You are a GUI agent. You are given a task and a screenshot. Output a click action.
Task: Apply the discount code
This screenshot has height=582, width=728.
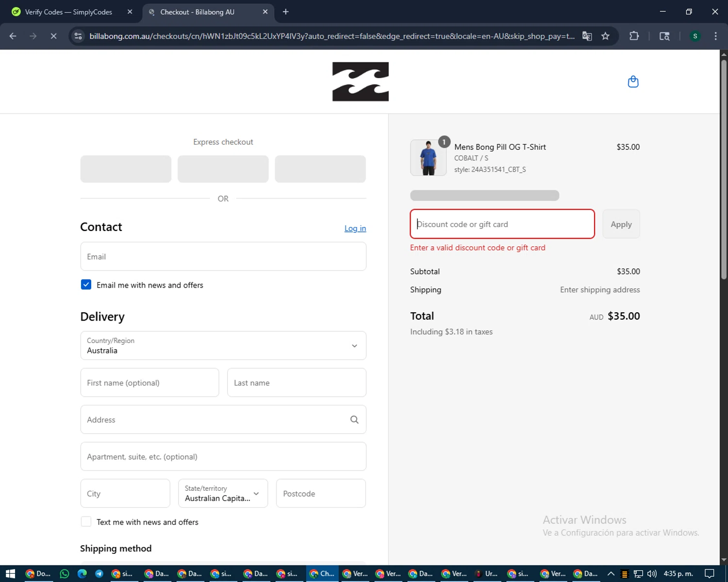(621, 224)
